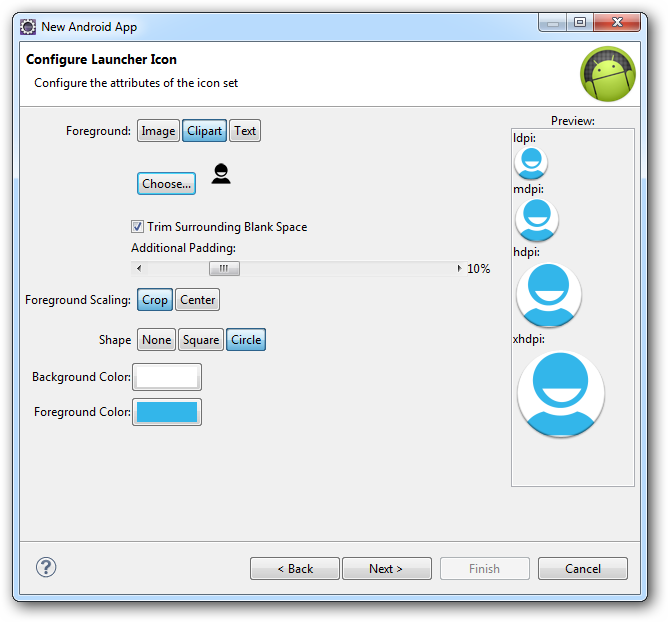Screen dimensions: 668x622
Task: Maximize the New Android App window
Action: (580, 22)
